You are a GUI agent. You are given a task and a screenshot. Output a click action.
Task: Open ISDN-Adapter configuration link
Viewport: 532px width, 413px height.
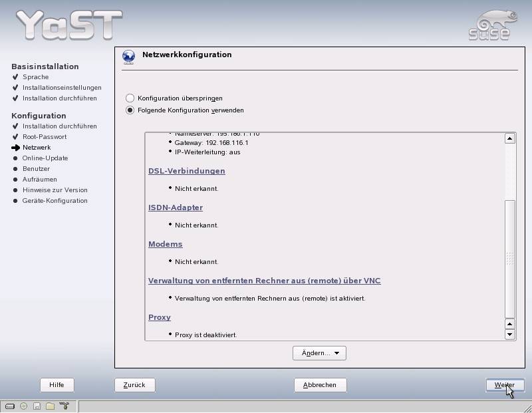coord(176,207)
